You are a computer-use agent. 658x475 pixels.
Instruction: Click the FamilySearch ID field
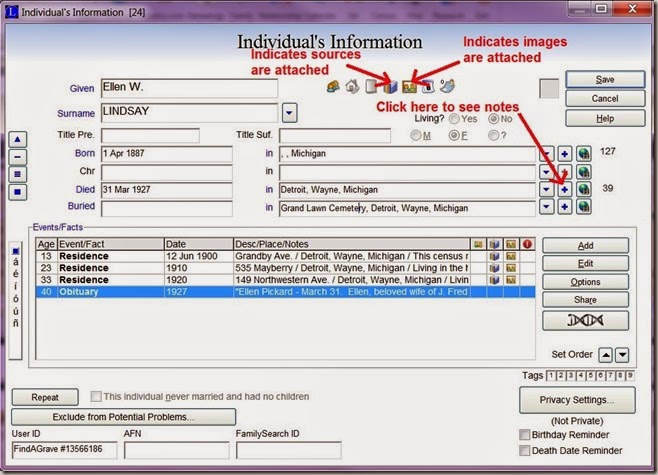tap(289, 450)
